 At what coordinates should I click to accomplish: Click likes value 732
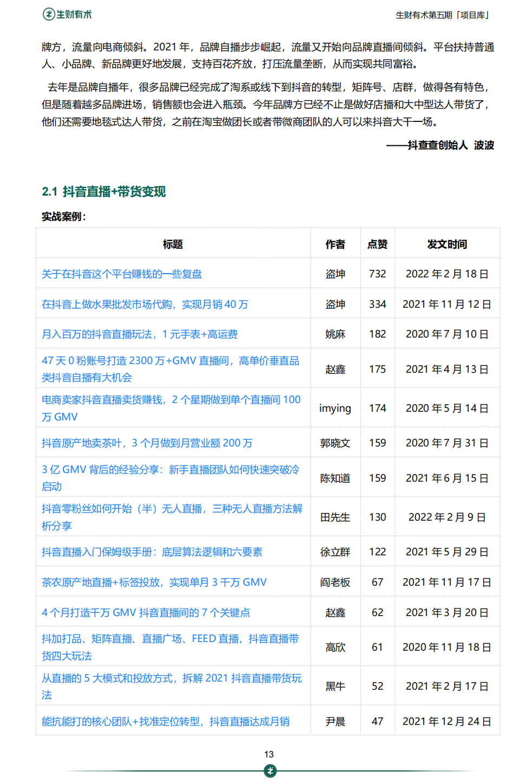(378, 274)
